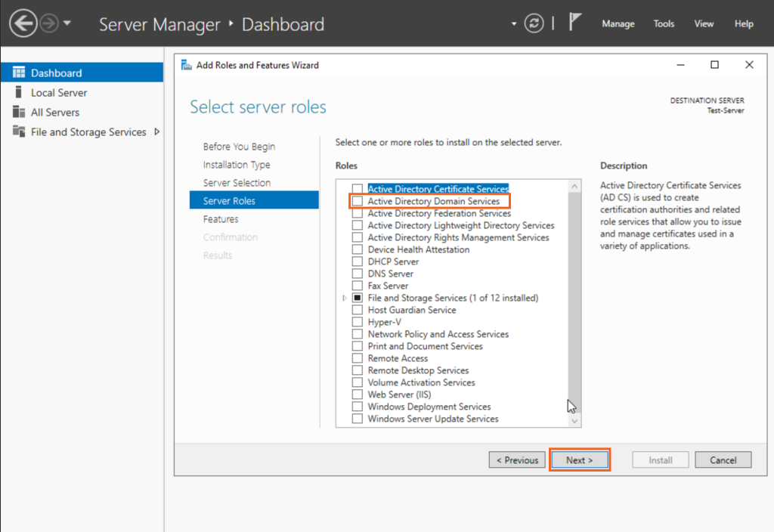Open the Tools menu
Image resolution: width=774 pixels, height=532 pixels.
point(663,23)
